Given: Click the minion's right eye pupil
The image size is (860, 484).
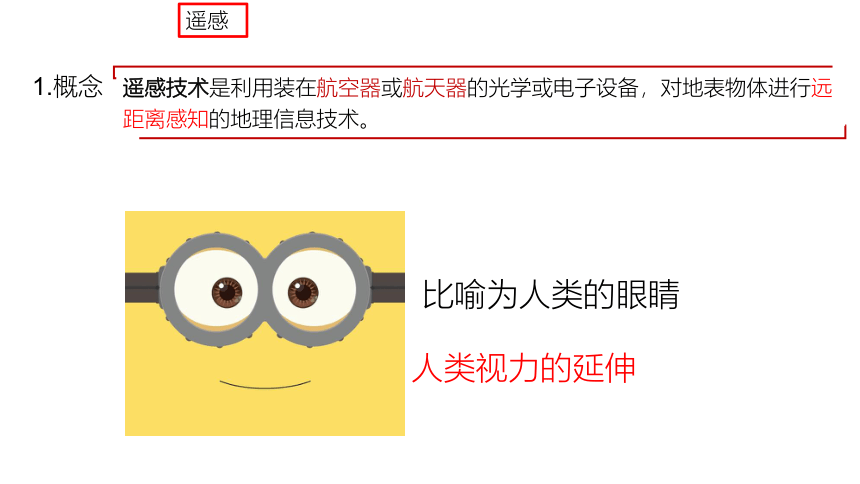Looking at the screenshot, I should [303, 292].
